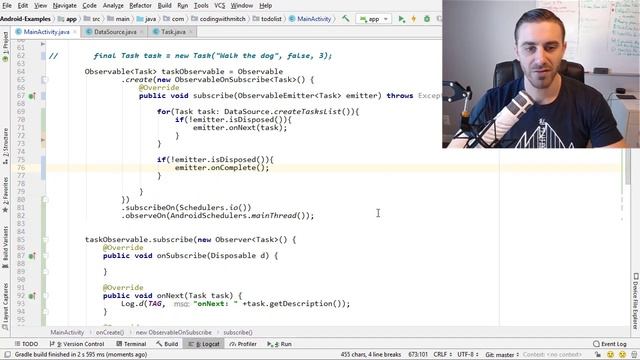Open the app run configuration dropdown
Viewport: 640px width, 360px height.
click(x=373, y=19)
